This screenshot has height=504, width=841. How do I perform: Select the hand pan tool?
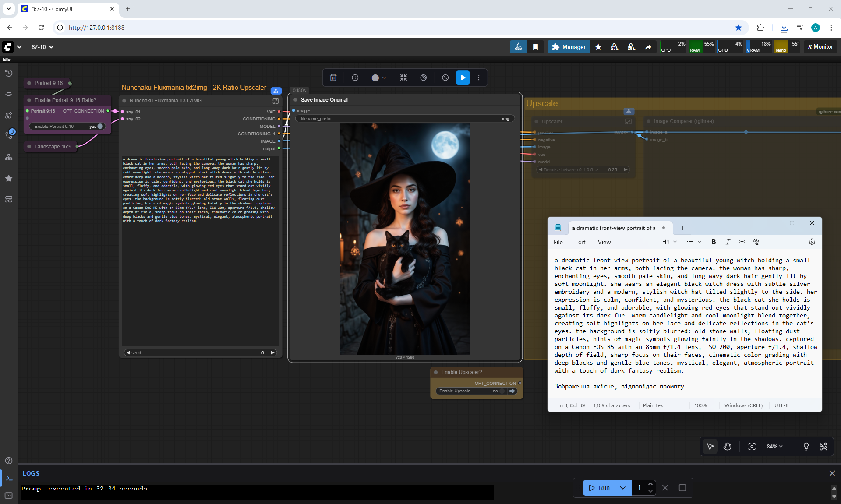point(728,446)
